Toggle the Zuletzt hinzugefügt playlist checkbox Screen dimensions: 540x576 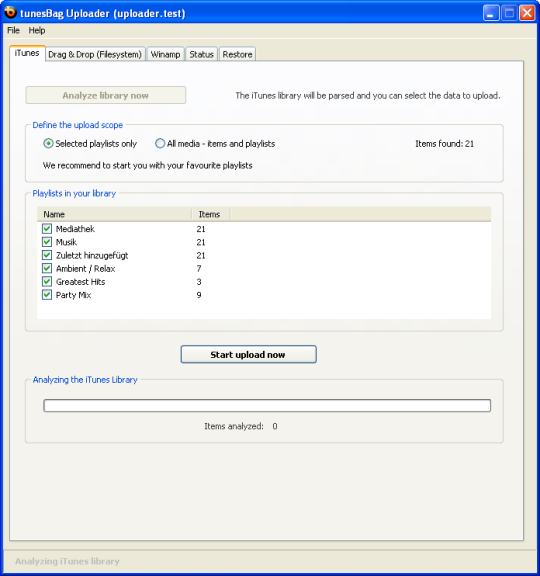tap(47, 255)
